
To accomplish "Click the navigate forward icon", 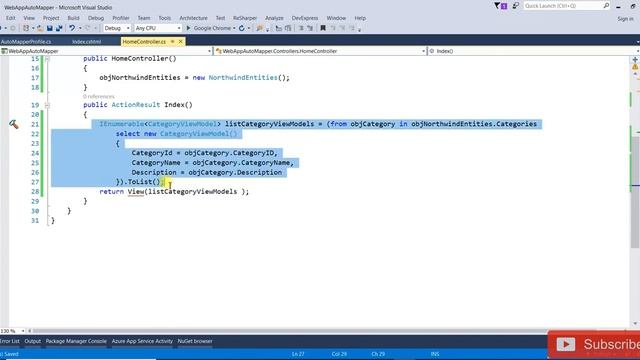I will point(13,28).
